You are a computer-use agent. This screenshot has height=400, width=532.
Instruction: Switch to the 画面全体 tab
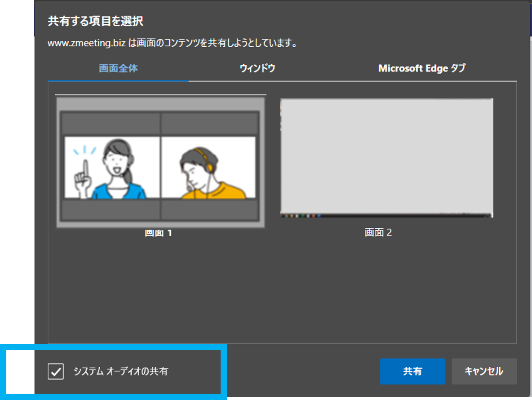(x=118, y=68)
